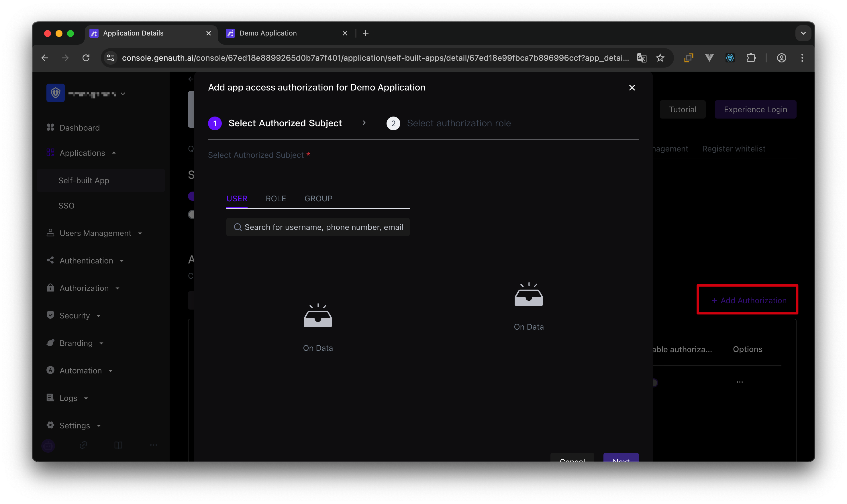Image resolution: width=847 pixels, height=504 pixels.
Task: Open the book documentation icon
Action: (x=118, y=445)
